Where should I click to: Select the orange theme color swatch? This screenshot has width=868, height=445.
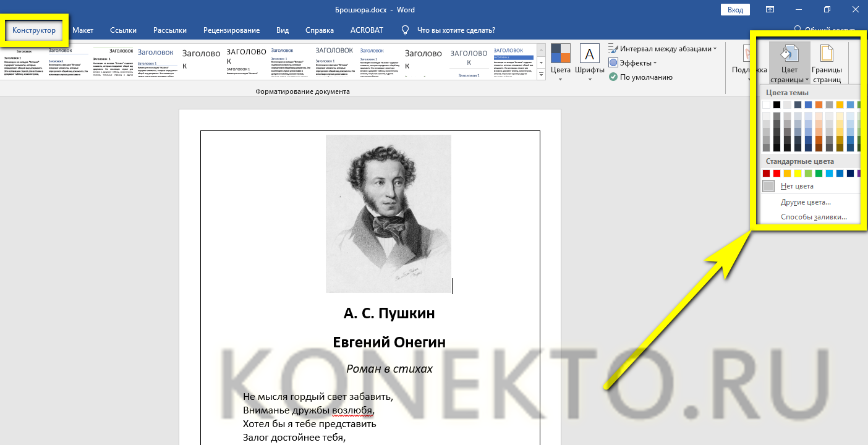pos(819,104)
